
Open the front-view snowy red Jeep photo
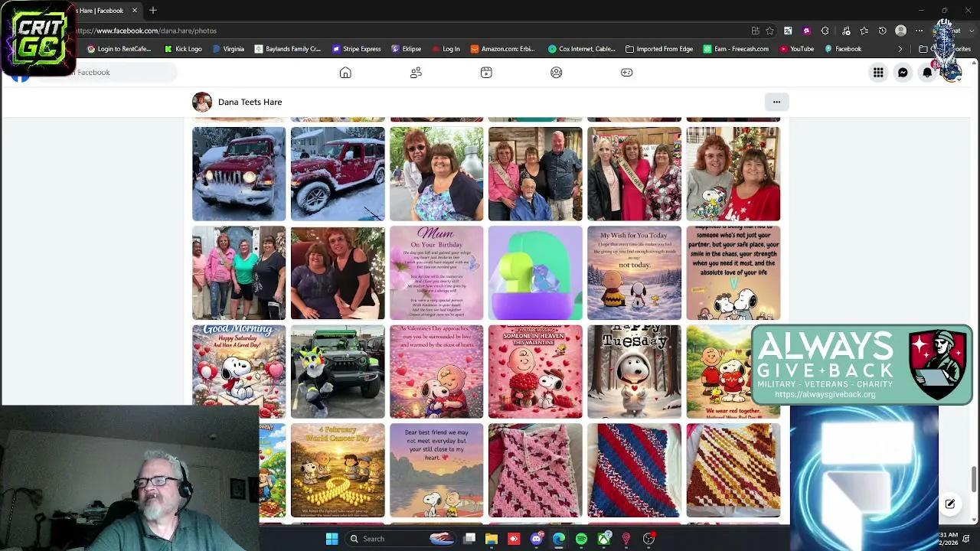(x=239, y=174)
